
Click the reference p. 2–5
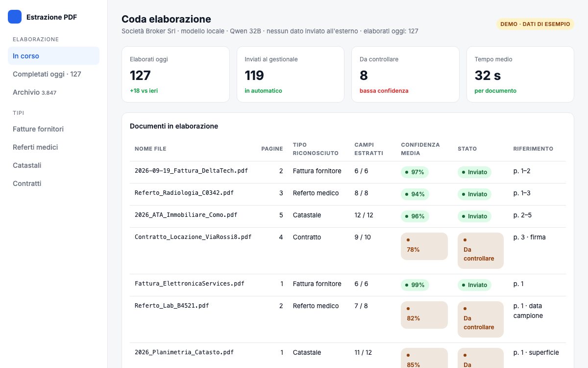pos(522,215)
